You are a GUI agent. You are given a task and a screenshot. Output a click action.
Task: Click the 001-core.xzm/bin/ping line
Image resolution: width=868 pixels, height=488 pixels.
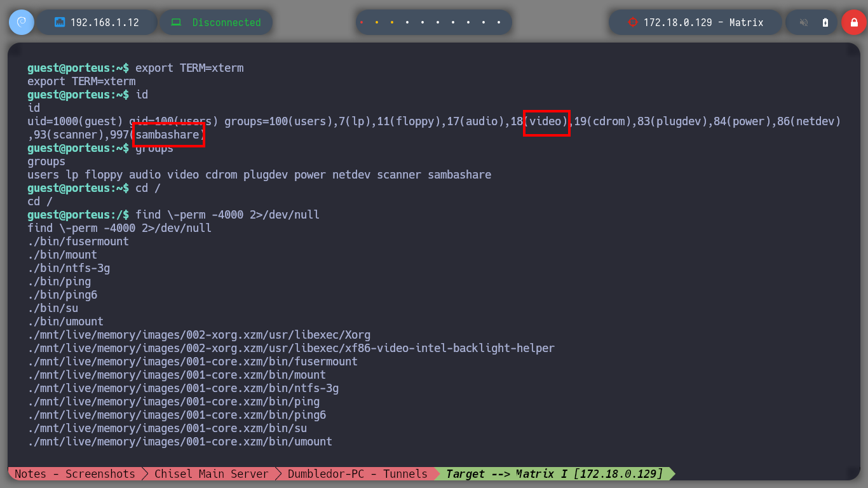click(x=173, y=402)
